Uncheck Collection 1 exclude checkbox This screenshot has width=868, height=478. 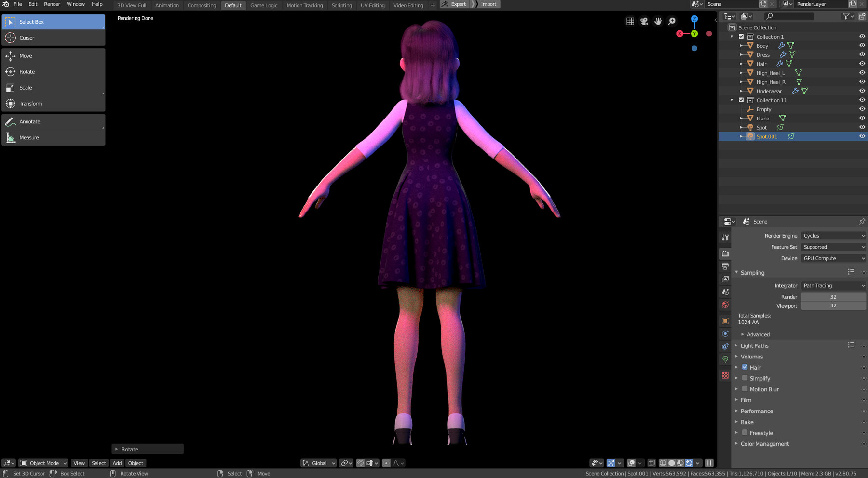pos(742,37)
